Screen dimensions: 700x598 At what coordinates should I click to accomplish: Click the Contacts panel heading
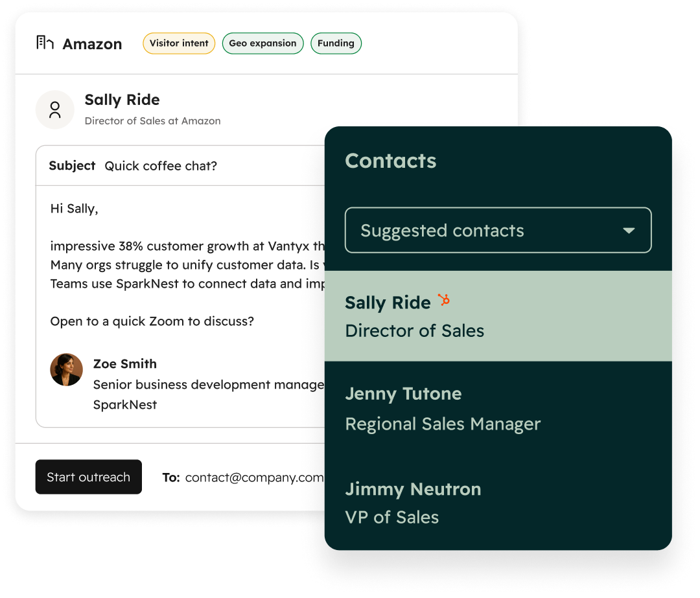tap(391, 161)
